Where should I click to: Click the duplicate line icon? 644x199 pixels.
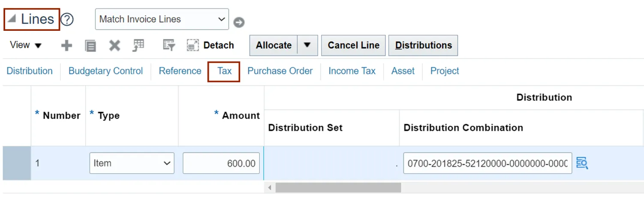tap(90, 45)
